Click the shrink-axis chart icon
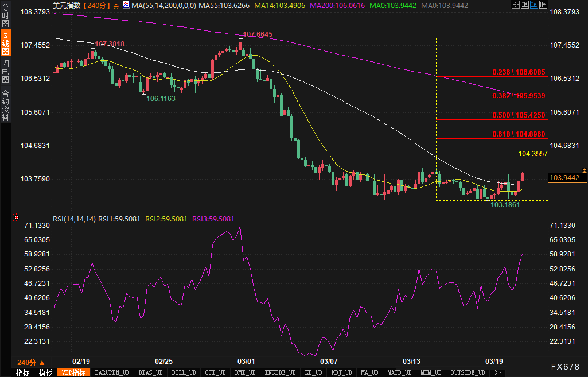This screenshot has height=377, width=588. tap(525, 5)
